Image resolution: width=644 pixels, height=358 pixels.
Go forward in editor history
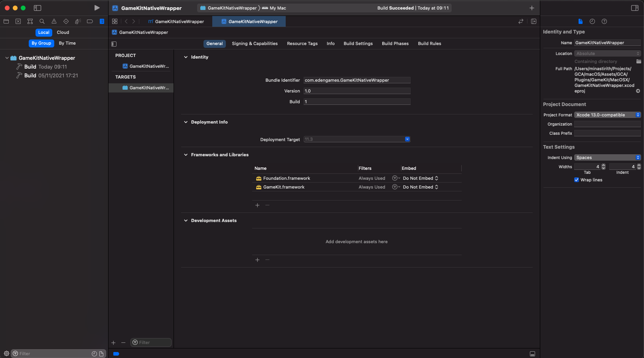134,22
